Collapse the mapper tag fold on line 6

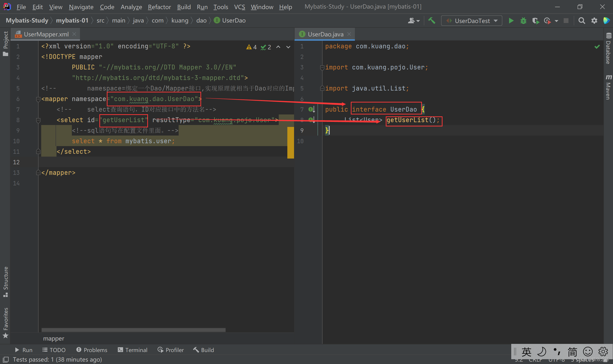[x=38, y=99]
